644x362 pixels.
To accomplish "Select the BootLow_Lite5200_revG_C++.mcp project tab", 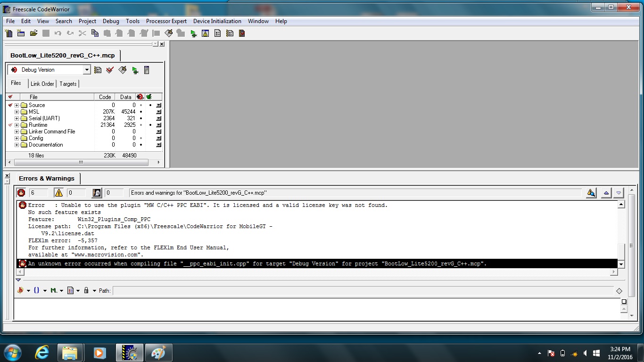I will 63,55.
